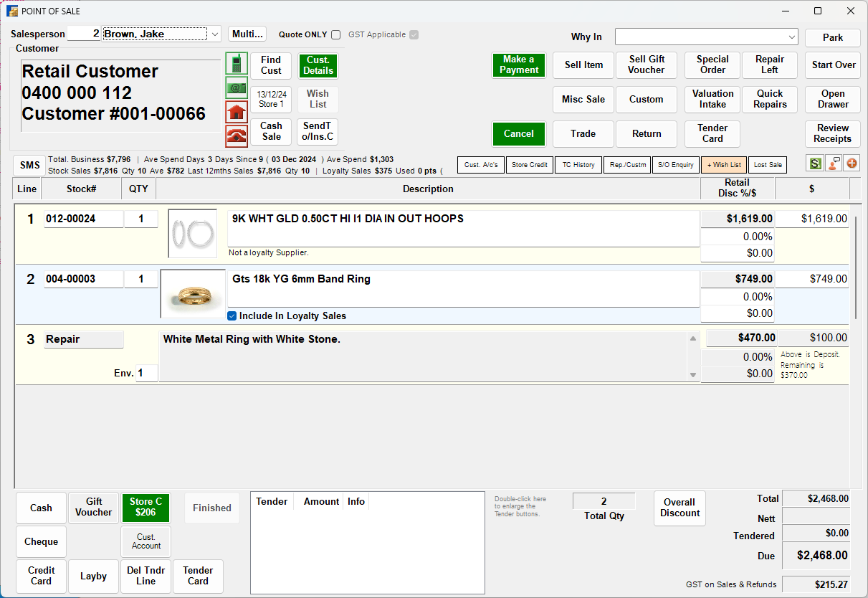Screen dimensions: 868x598
Task: Switch to the TC History tab
Action: pyautogui.click(x=578, y=164)
